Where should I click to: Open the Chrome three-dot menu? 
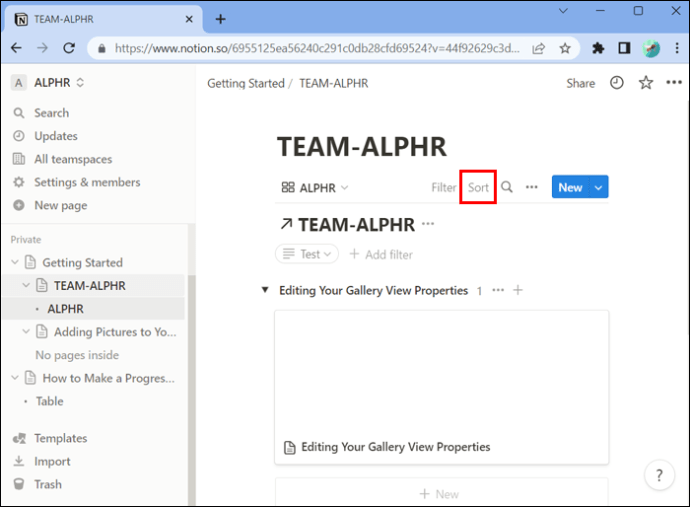tap(677, 48)
